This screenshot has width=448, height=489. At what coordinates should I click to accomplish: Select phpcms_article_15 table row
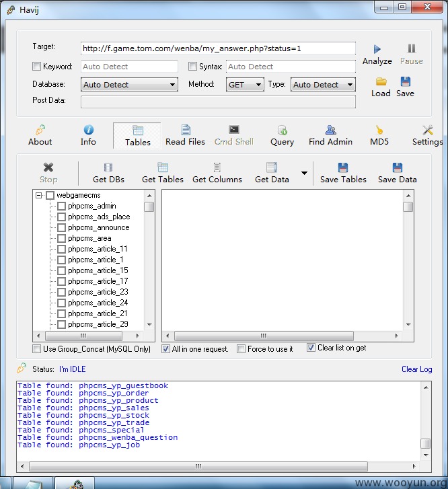(x=98, y=270)
